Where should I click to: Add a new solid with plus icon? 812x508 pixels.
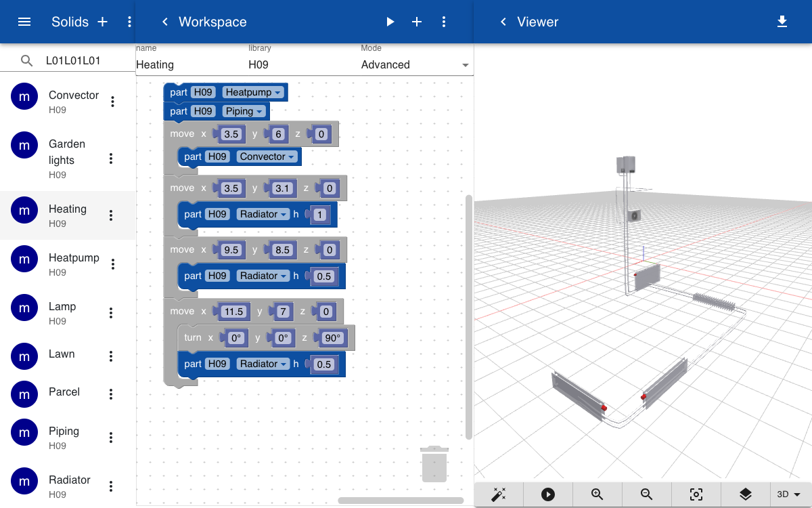coord(103,22)
